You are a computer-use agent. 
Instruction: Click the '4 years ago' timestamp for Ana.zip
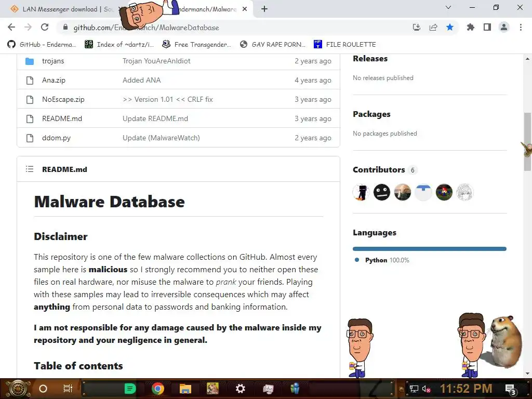coord(313,81)
